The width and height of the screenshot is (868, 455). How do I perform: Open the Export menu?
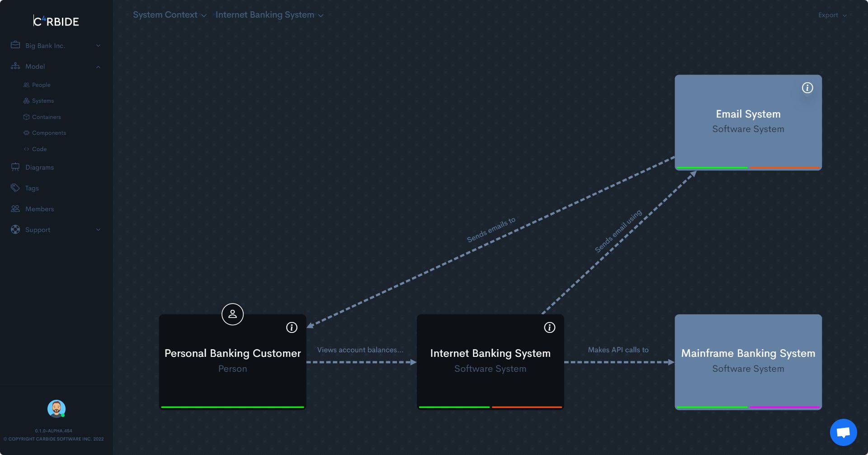(x=832, y=14)
